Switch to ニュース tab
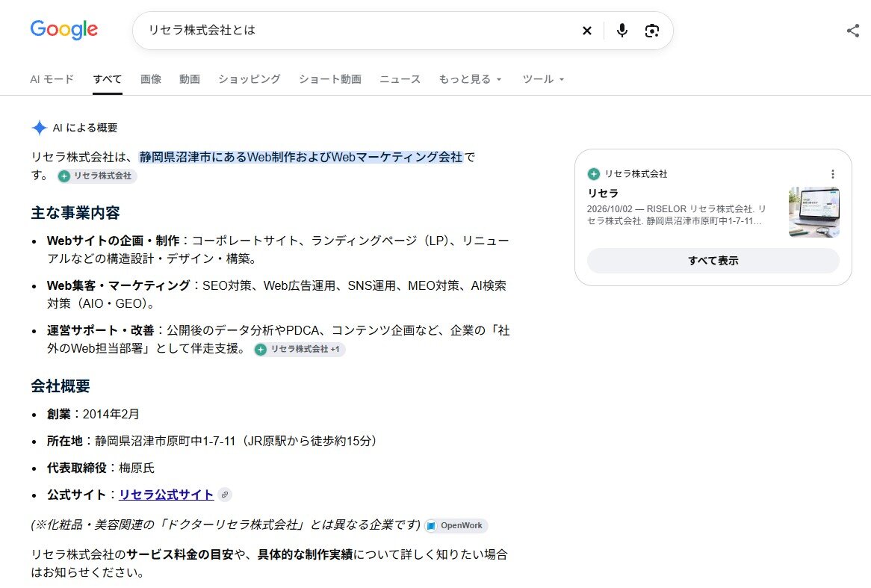871x588 pixels. coord(400,79)
